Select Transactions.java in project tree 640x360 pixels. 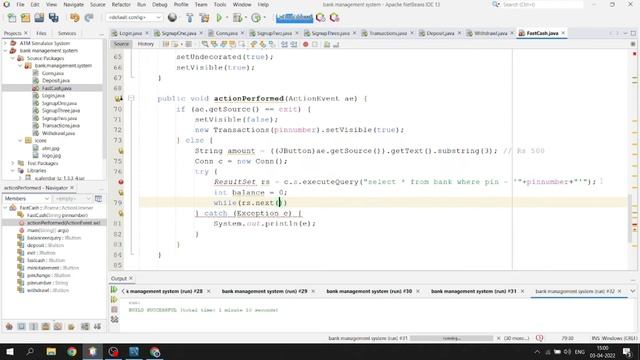click(x=60, y=126)
